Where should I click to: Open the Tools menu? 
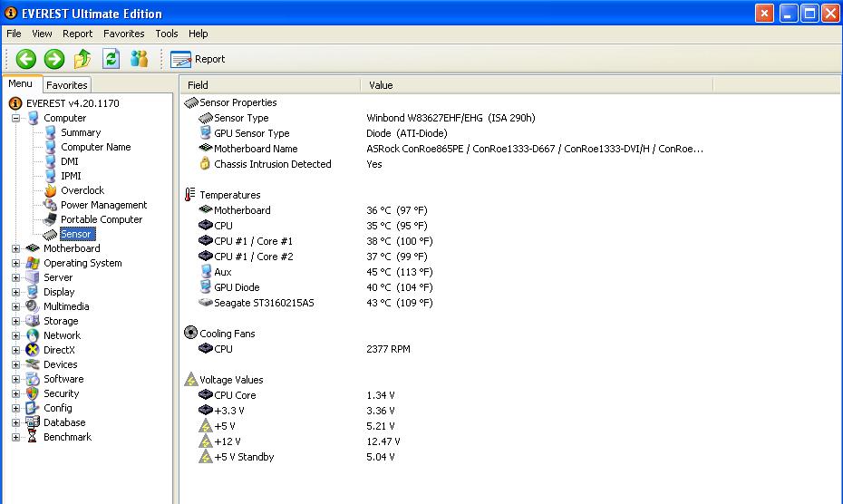pos(167,34)
